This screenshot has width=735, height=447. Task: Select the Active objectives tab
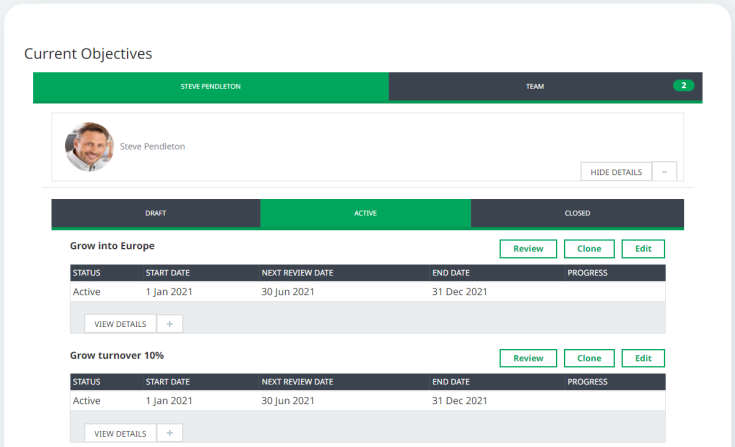pyautogui.click(x=365, y=213)
